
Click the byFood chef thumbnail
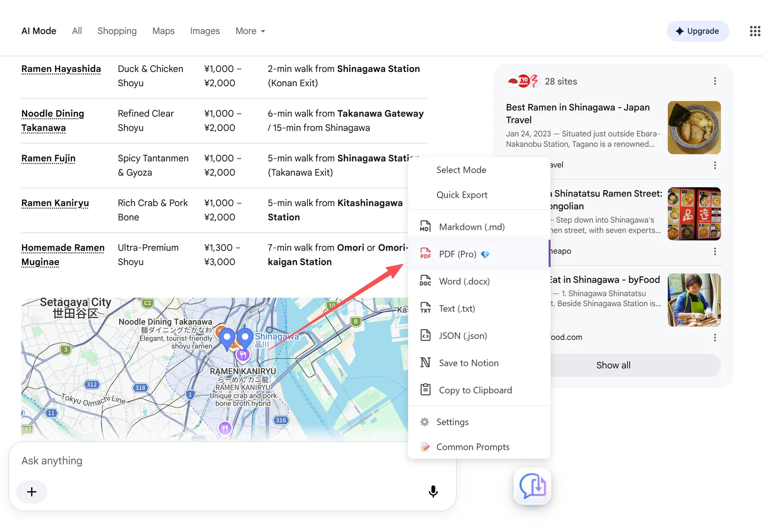[694, 300]
